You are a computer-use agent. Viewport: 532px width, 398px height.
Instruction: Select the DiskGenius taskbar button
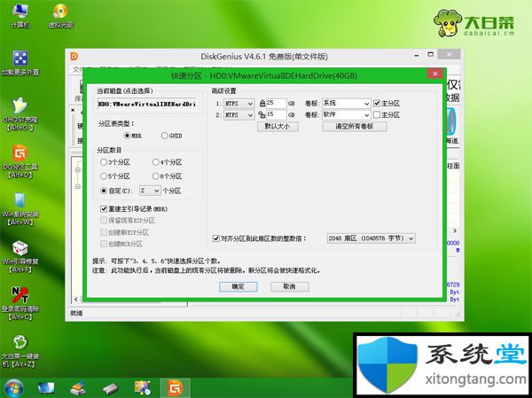(176, 388)
